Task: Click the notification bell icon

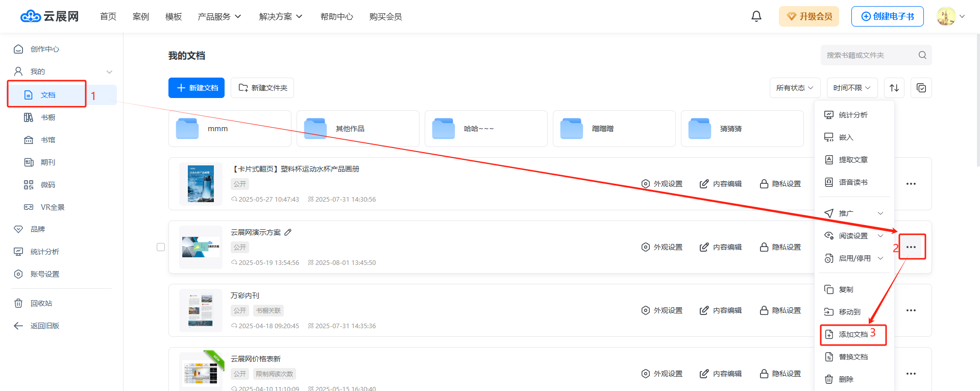Action: point(756,16)
